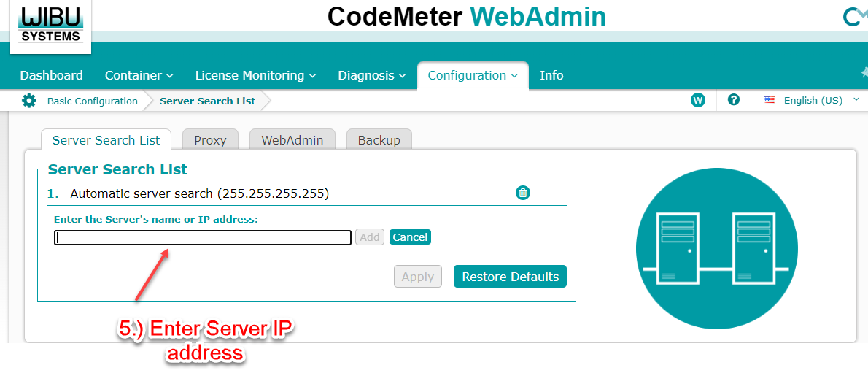The width and height of the screenshot is (868, 384).
Task: Click the network servers illustration
Action: click(717, 248)
